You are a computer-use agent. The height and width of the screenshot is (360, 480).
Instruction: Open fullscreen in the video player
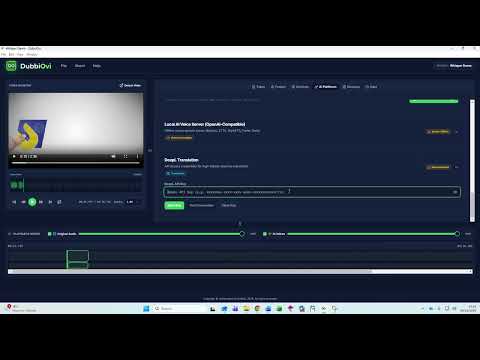125,156
